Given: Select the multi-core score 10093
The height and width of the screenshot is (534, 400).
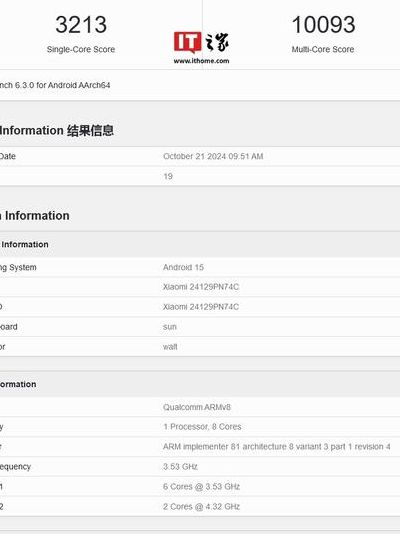Looking at the screenshot, I should pyautogui.click(x=323, y=25).
